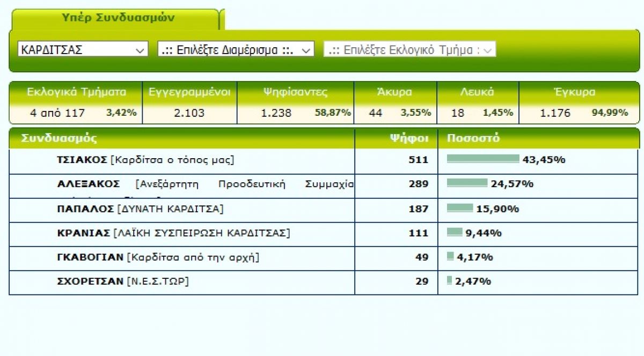Select the ΣΧΟΡΕΤΣΑΝ Ν.Ε.Σ.ΤΩΡ row

(325, 282)
